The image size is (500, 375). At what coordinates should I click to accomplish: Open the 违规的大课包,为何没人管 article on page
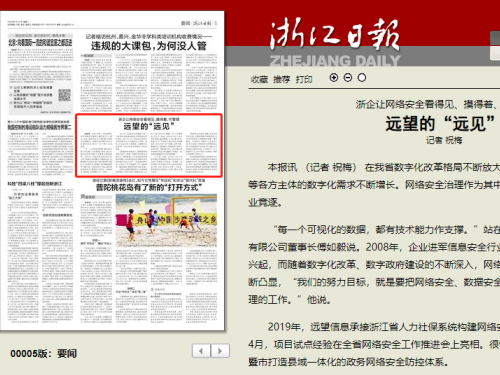(x=149, y=46)
